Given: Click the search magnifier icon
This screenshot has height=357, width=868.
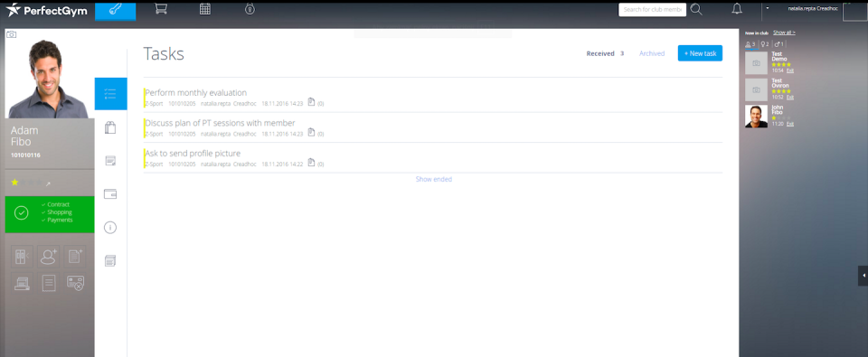Looking at the screenshot, I should (696, 9).
